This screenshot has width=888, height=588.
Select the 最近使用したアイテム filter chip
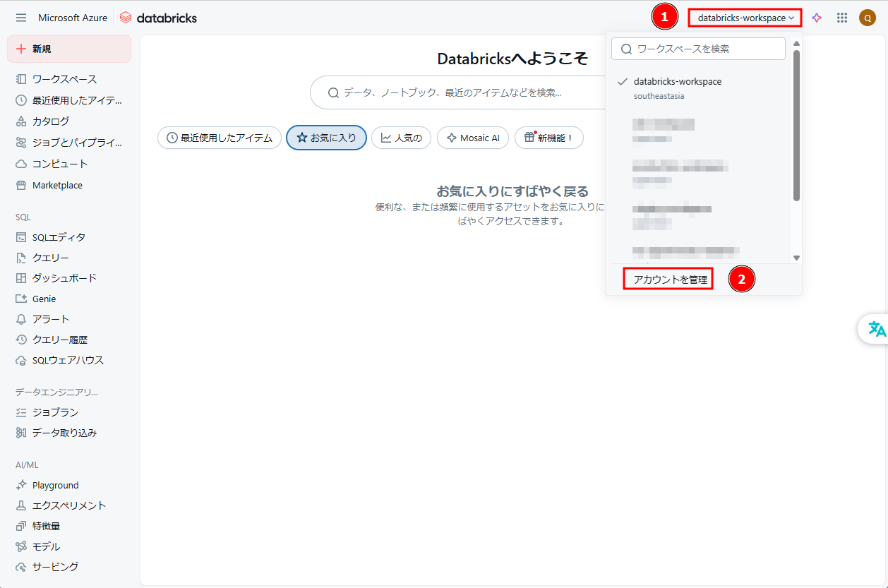[220, 138]
